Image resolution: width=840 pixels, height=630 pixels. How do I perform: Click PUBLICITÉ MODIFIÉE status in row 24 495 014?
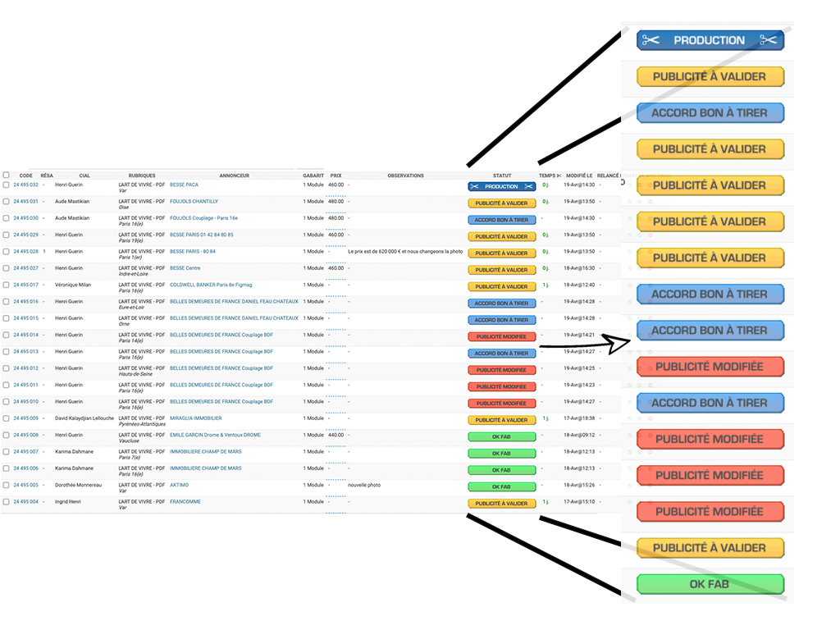pos(501,337)
